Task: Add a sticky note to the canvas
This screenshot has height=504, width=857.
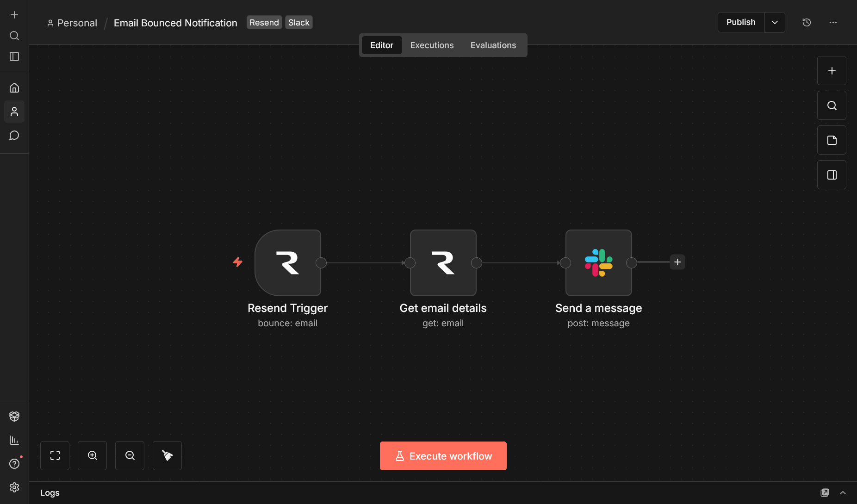Action: pos(832,140)
